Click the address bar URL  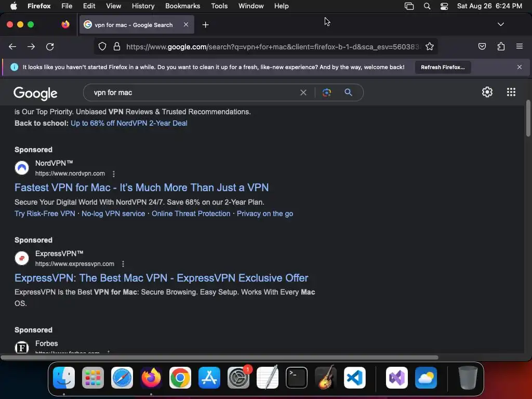pos(273,47)
